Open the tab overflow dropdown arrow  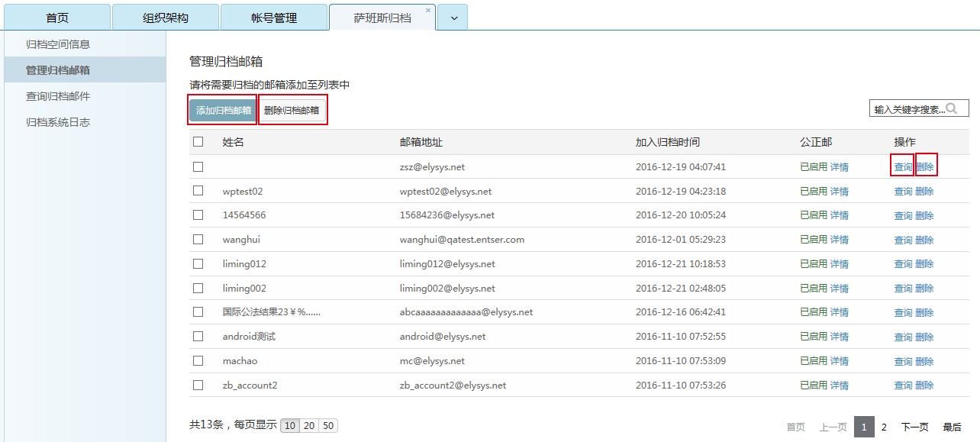[453, 16]
